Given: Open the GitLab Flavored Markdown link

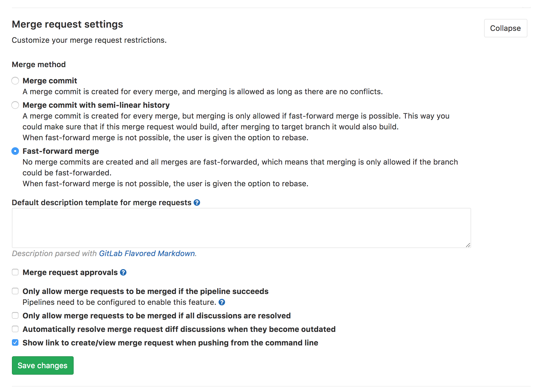Looking at the screenshot, I should (x=147, y=253).
